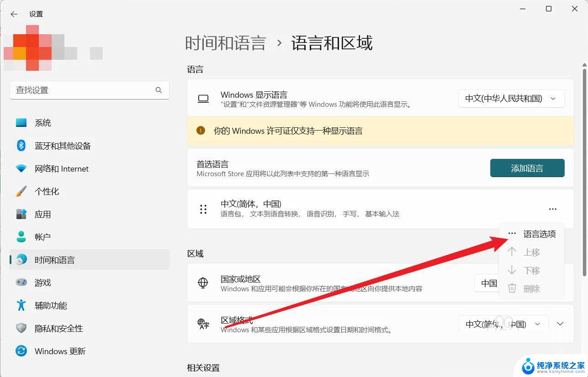Minimize the Settings window
588x377 pixels.
coord(522,9)
